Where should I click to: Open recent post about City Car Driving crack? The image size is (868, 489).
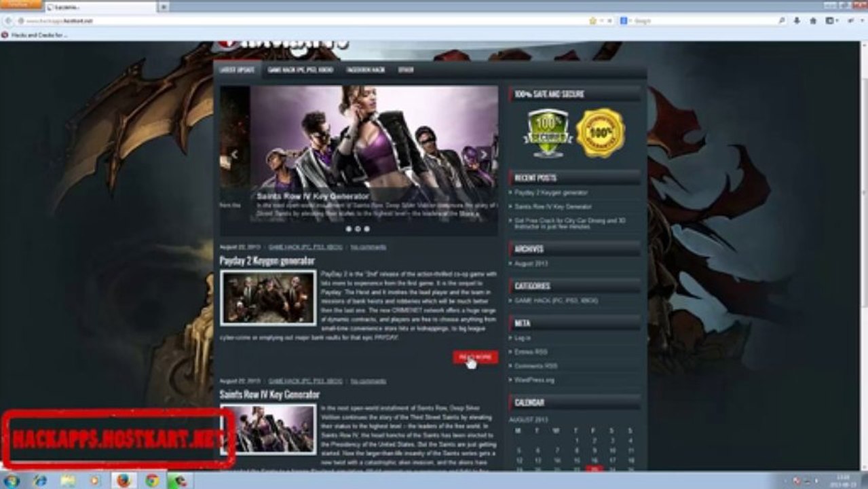click(x=570, y=223)
